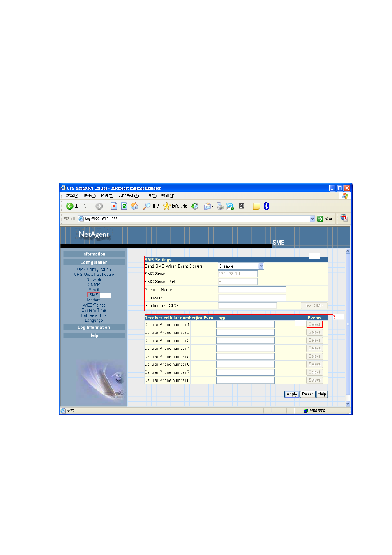Open the UPS On/Off Schedule link
Image resolution: width=392 pixels, height=555 pixels.
(x=94, y=275)
